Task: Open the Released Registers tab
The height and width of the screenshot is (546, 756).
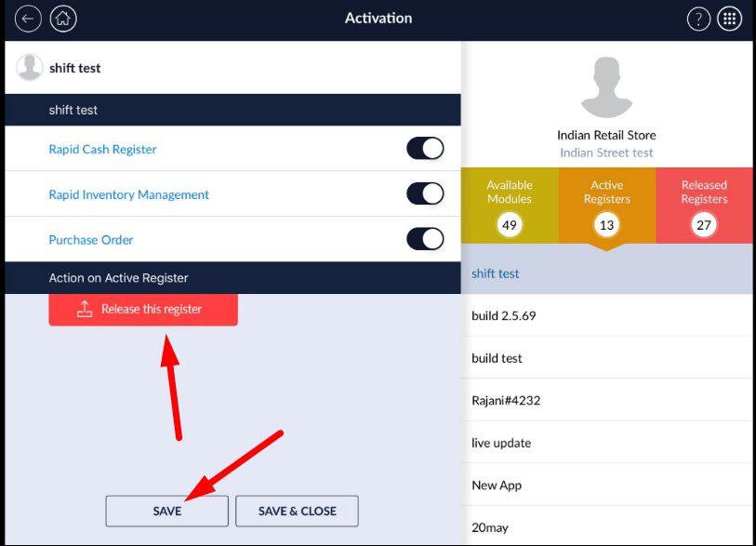Action: (704, 206)
